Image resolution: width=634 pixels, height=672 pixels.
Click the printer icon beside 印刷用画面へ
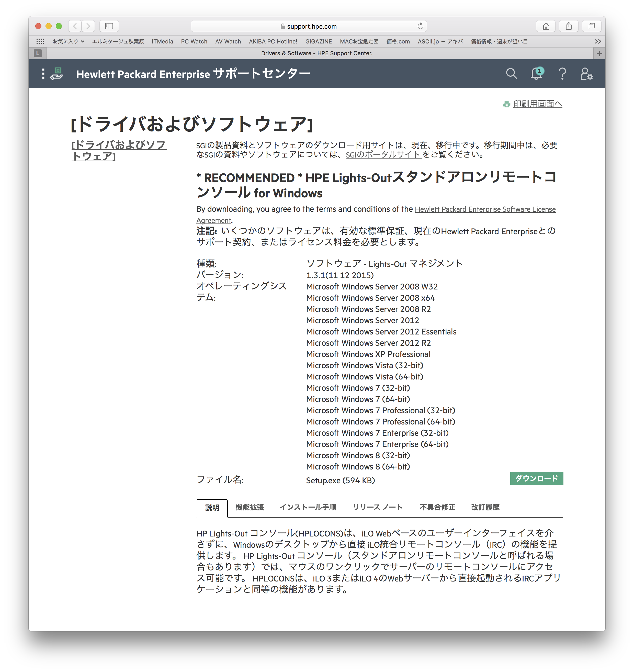(506, 104)
